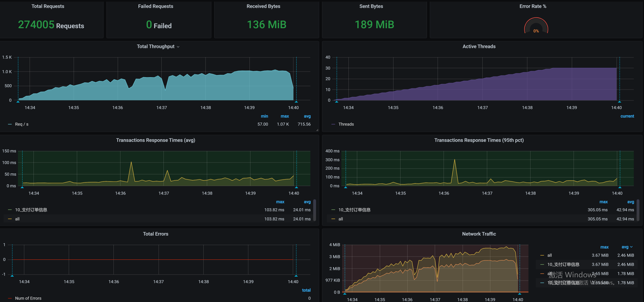644x302 pixels.
Task: Click the right annotation marker in Active Threads chart
Action: pos(619,101)
